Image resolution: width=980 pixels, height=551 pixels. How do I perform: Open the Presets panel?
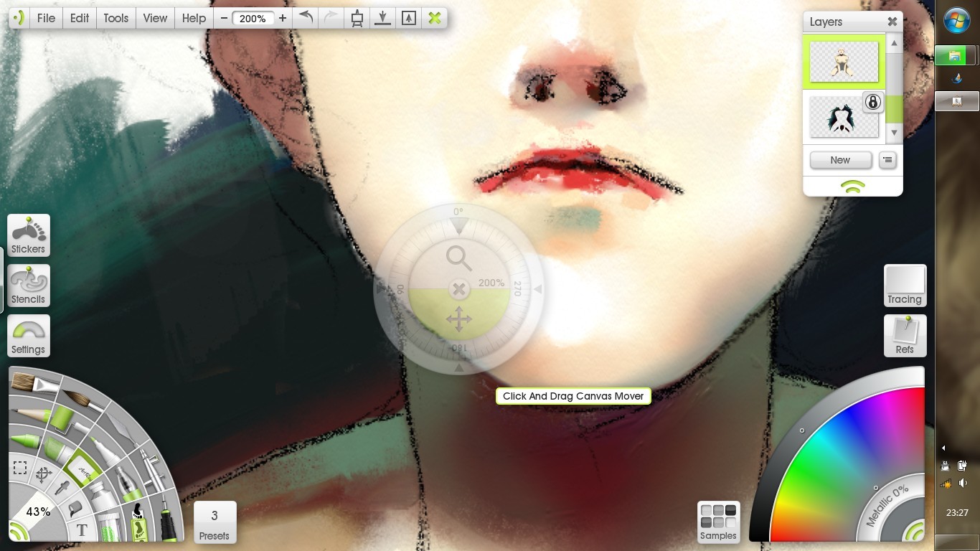(x=215, y=522)
